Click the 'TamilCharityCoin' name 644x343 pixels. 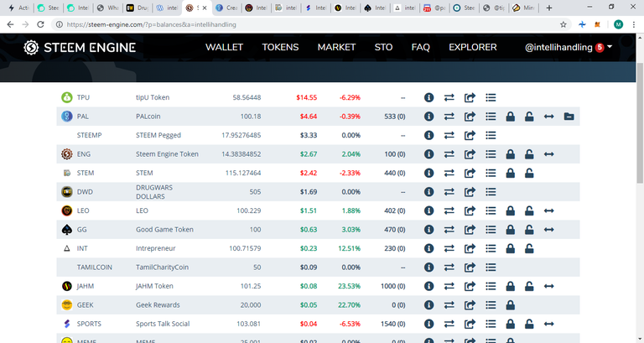(162, 268)
